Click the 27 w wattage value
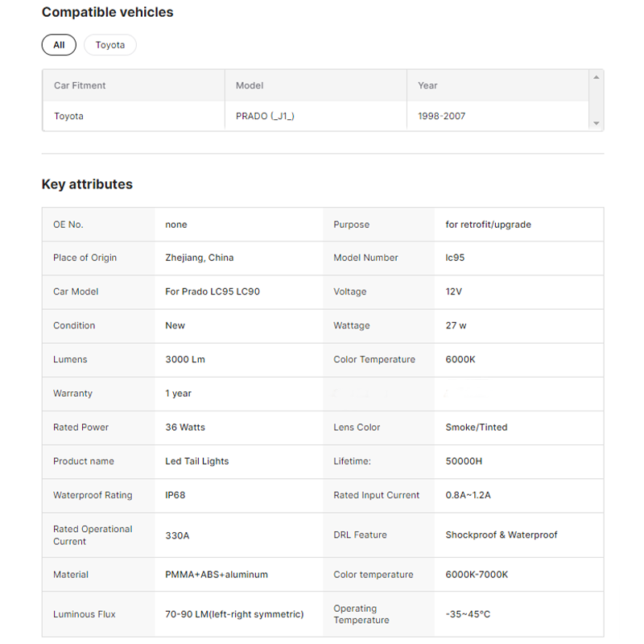The image size is (644, 644). [x=456, y=325]
